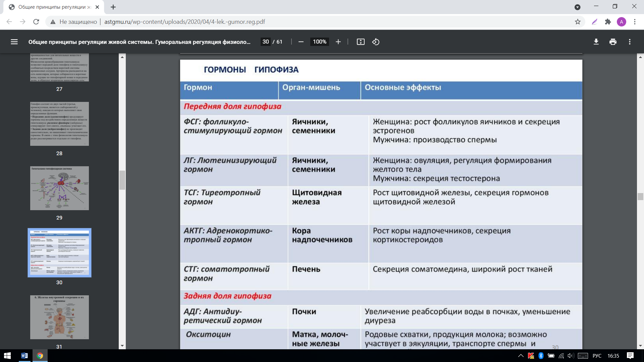Open page 28 thumbnail
Screen dimensions: 644x362
click(x=59, y=124)
